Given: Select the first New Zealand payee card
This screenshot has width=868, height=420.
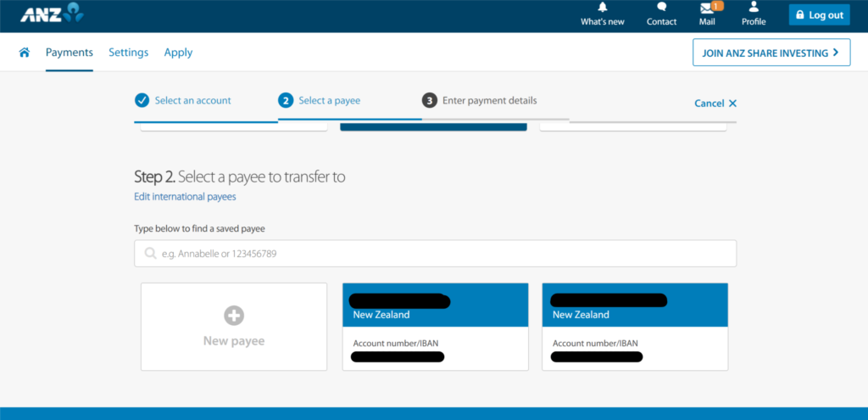Looking at the screenshot, I should (435, 327).
